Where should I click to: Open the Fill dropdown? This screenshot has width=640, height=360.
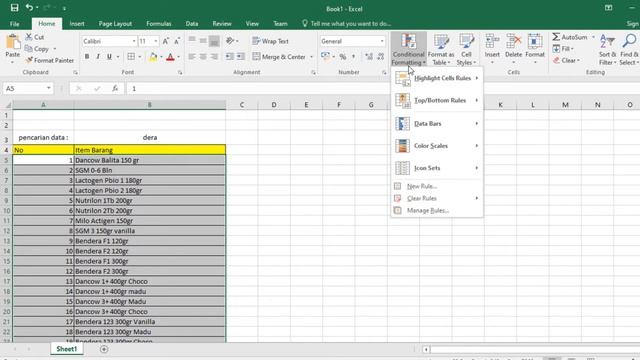(564, 49)
